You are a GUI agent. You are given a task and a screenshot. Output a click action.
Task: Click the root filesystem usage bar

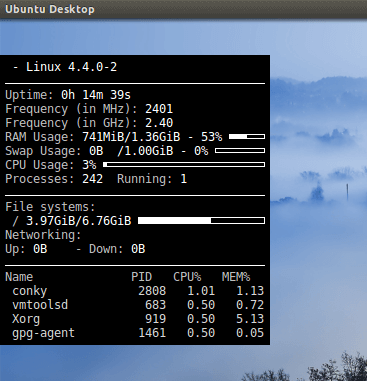point(201,221)
